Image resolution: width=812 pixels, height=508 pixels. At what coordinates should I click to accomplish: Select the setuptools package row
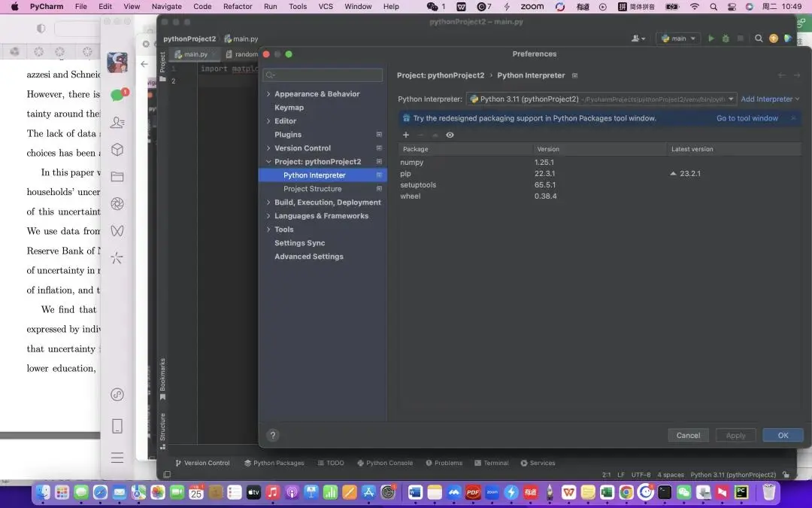[600, 185]
